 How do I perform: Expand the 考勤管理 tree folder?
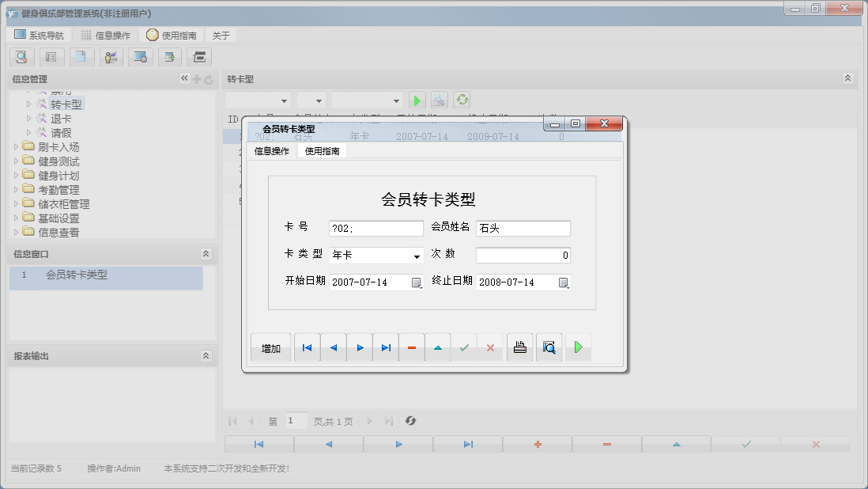tap(17, 189)
